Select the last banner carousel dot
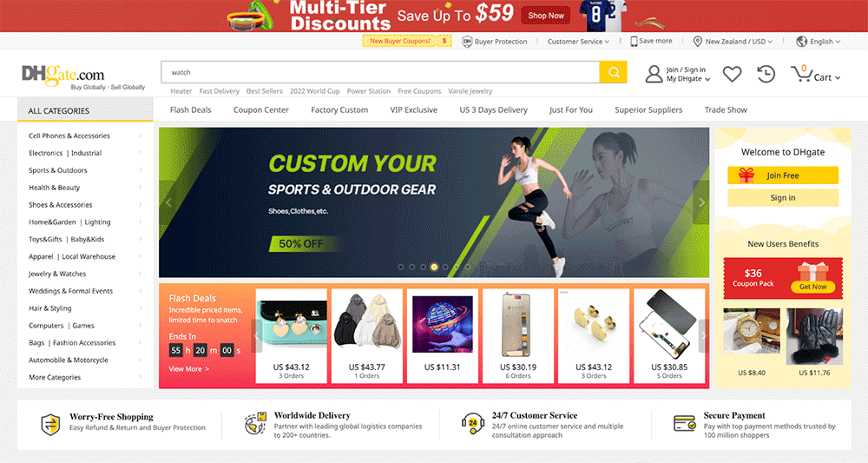This screenshot has height=463, width=868. 467,267
